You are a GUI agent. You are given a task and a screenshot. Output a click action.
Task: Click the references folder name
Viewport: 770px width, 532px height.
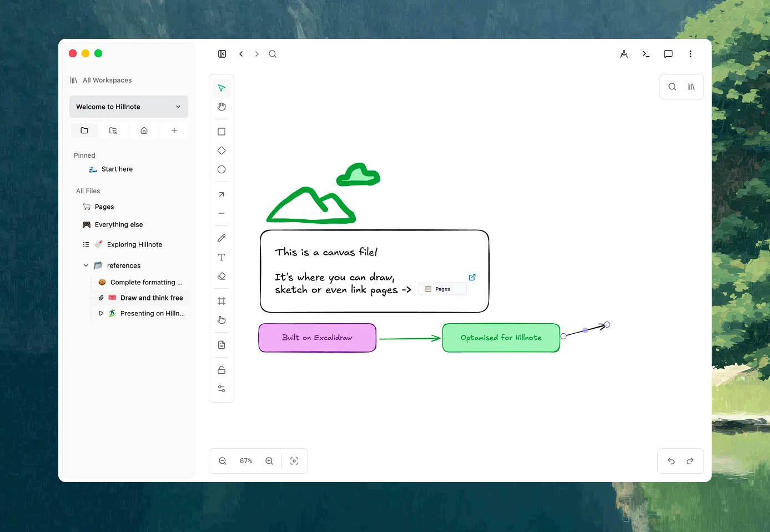point(124,265)
